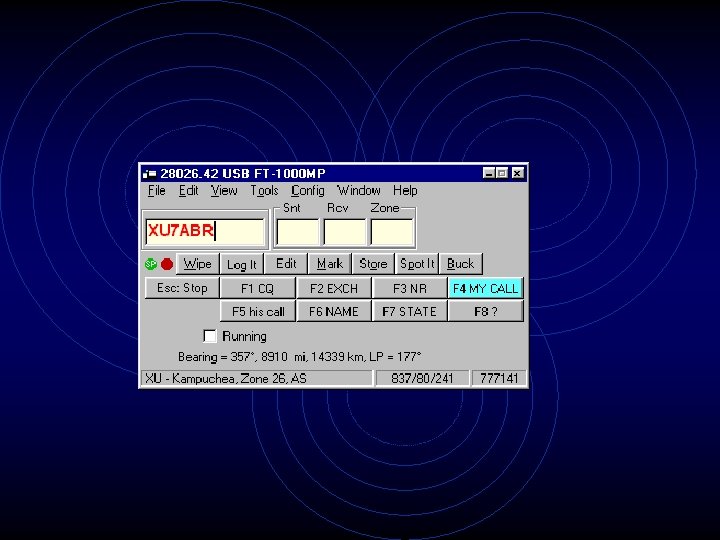Click the 837/80/241 status bar counter

coord(422,378)
